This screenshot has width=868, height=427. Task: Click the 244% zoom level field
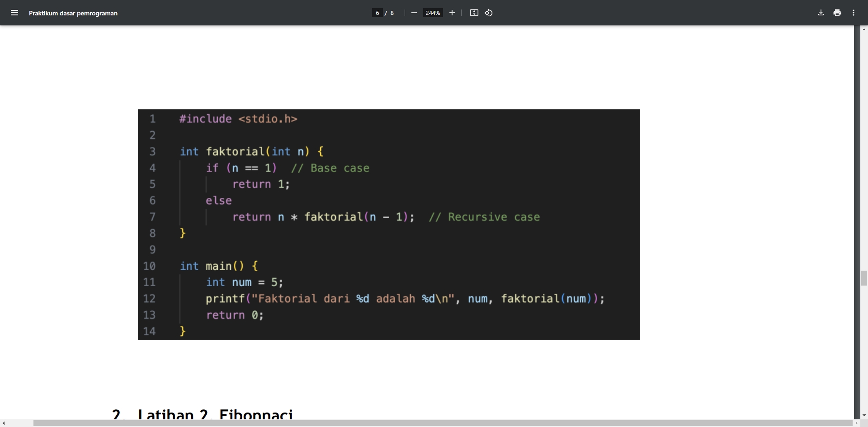[433, 13]
